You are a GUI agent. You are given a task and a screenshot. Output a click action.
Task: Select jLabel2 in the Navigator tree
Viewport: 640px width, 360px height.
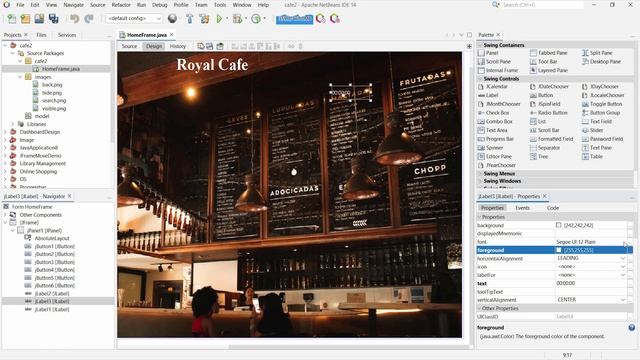click(x=51, y=293)
